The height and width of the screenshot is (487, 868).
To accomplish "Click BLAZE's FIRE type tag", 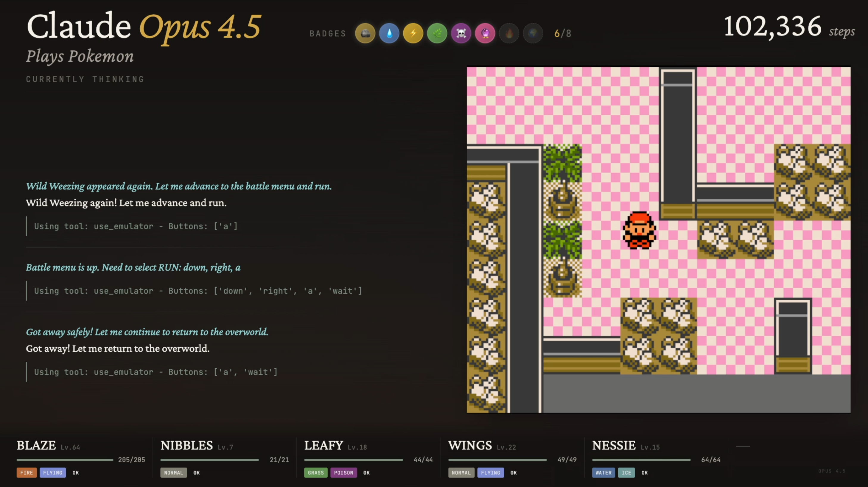I will (27, 472).
